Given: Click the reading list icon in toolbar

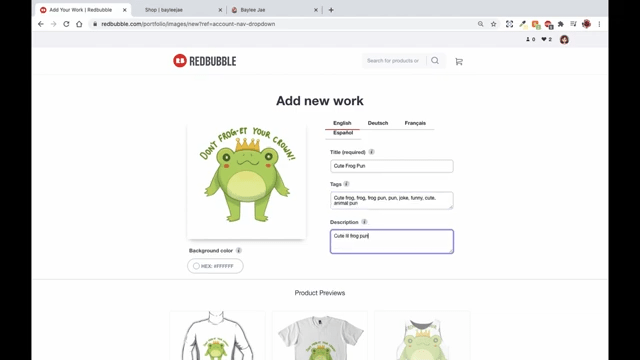Looking at the screenshot, I should pos(573,24).
